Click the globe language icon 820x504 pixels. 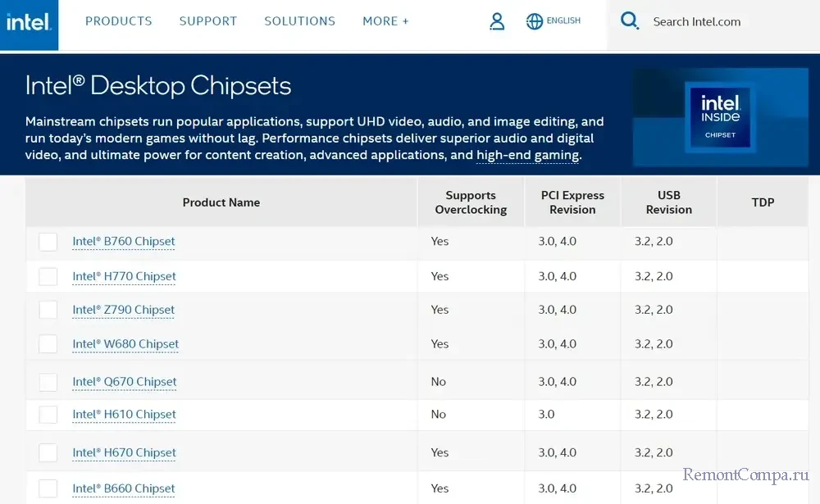(535, 22)
